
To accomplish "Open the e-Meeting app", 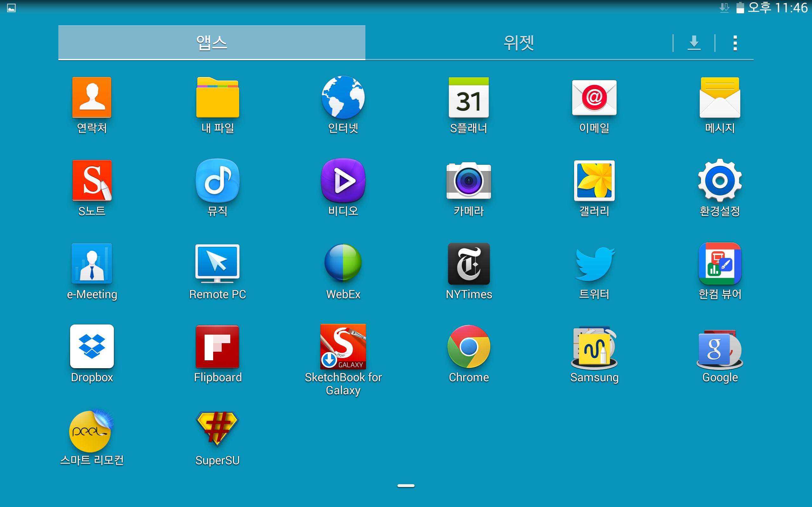I will click(92, 264).
